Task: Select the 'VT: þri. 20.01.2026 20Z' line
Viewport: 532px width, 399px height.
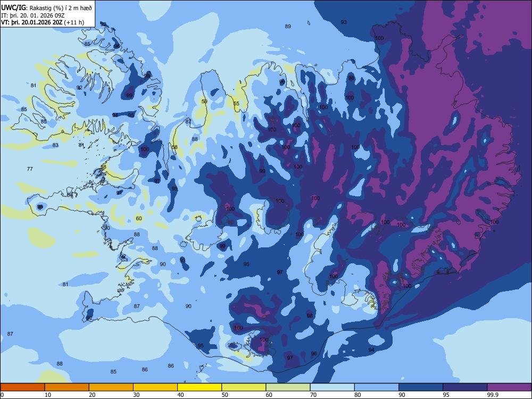Action: (32, 22)
